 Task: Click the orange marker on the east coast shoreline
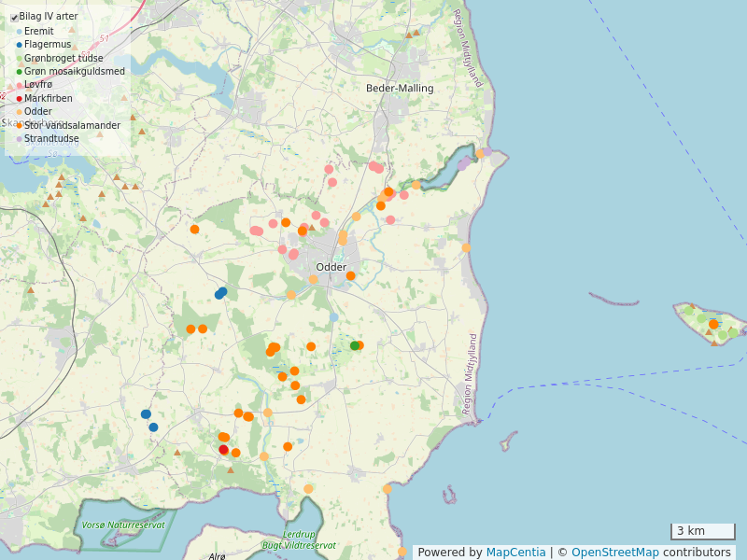click(466, 247)
